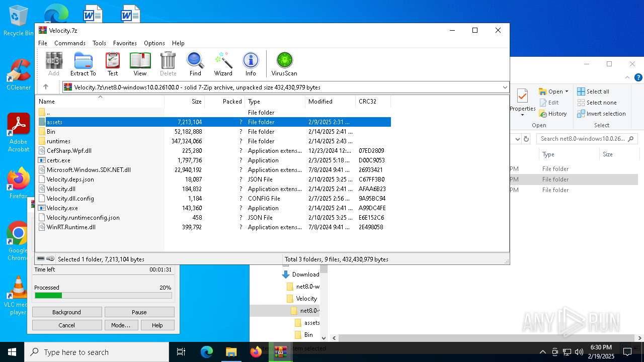This screenshot has width=644, height=362.
Task: Open Edge from the taskbar
Action: (x=207, y=352)
